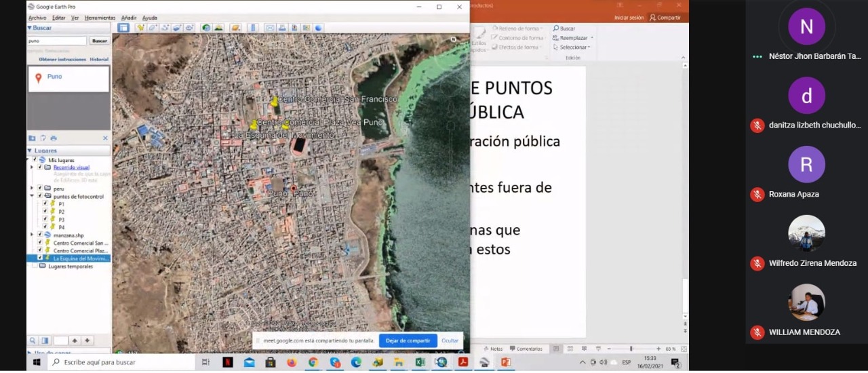Screen dimensions: 868x373
Task: Collapse the Lugares panel header
Action: click(68, 151)
